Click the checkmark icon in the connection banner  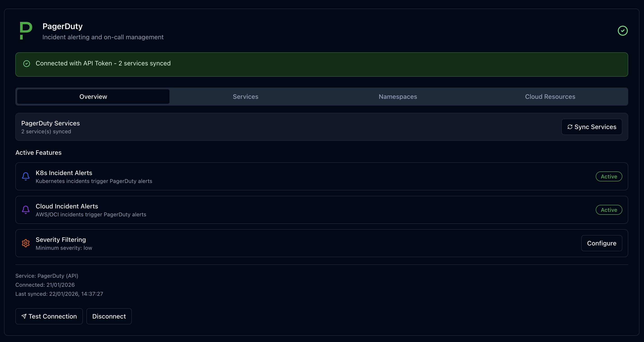pos(26,63)
